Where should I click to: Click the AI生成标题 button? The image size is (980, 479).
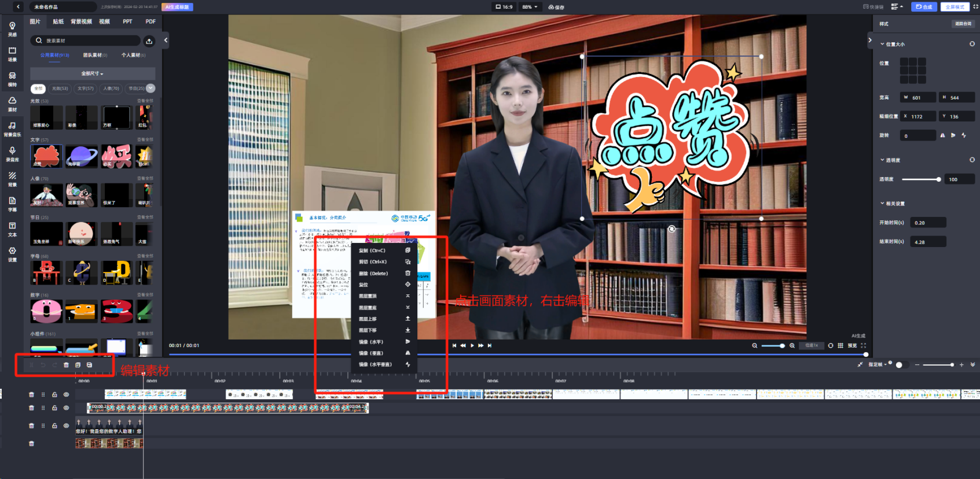point(177,7)
